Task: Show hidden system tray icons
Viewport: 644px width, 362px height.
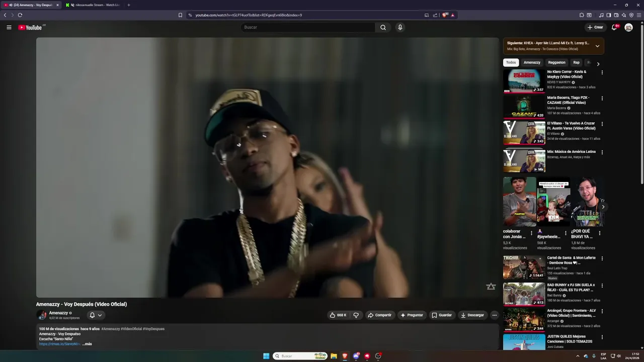Action: click(578, 356)
